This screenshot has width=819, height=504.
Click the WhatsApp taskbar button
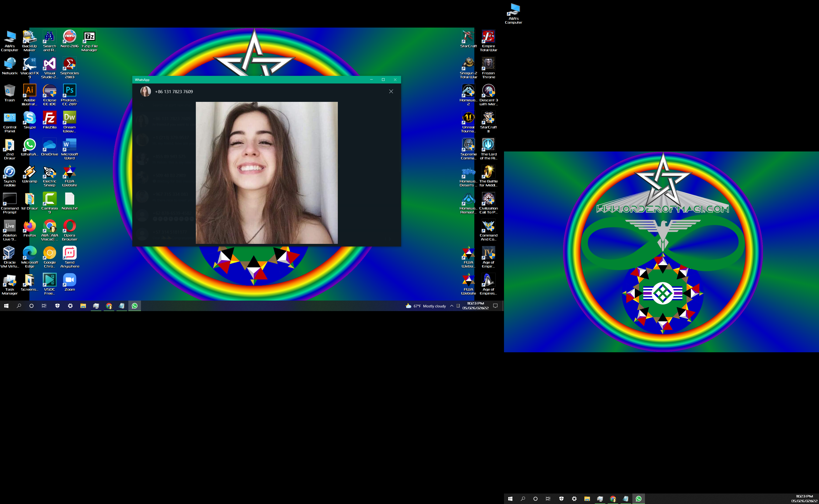[x=135, y=306]
